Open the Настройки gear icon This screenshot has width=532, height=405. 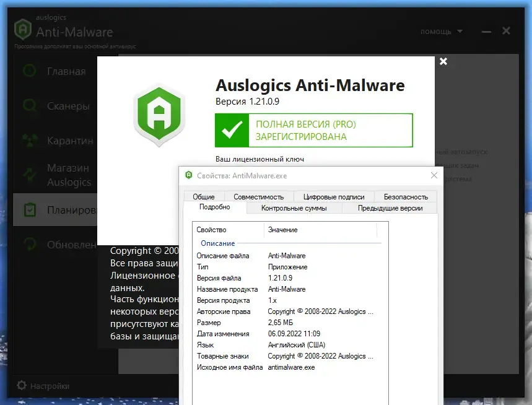pyautogui.click(x=22, y=386)
